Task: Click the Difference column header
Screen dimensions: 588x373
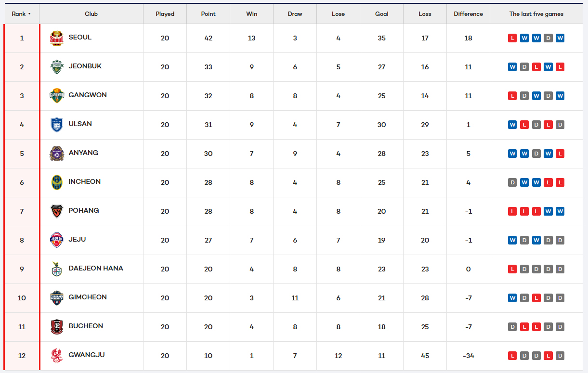Action: [468, 14]
